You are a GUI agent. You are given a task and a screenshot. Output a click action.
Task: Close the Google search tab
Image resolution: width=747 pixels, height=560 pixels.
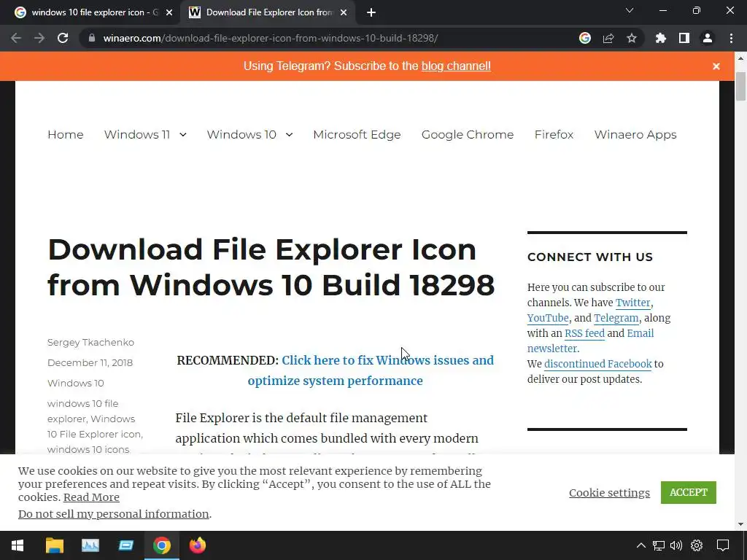point(169,12)
